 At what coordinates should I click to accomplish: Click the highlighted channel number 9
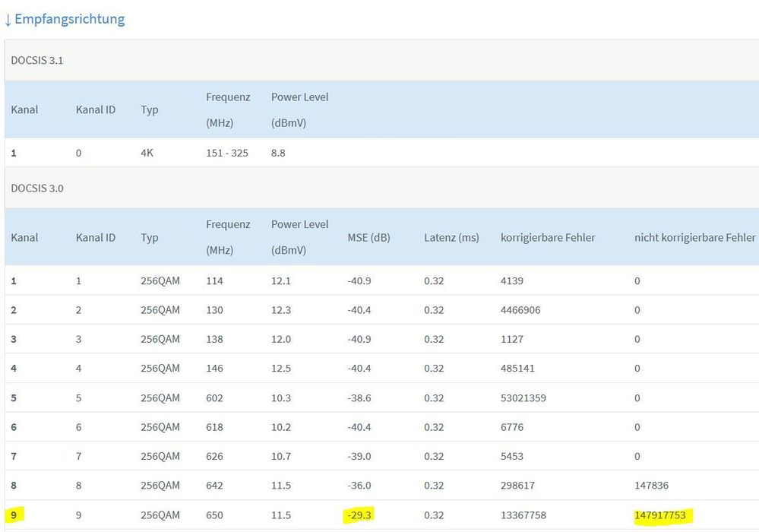[x=14, y=515]
